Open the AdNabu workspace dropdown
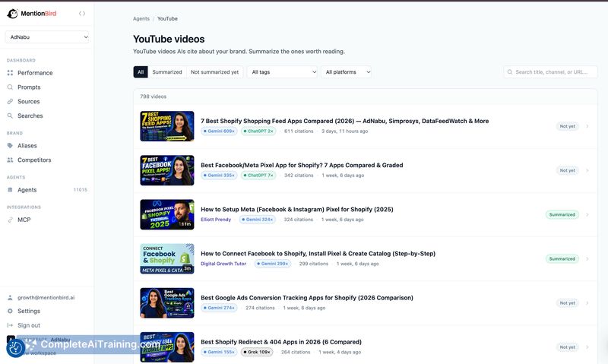This screenshot has width=608, height=364. [47, 37]
